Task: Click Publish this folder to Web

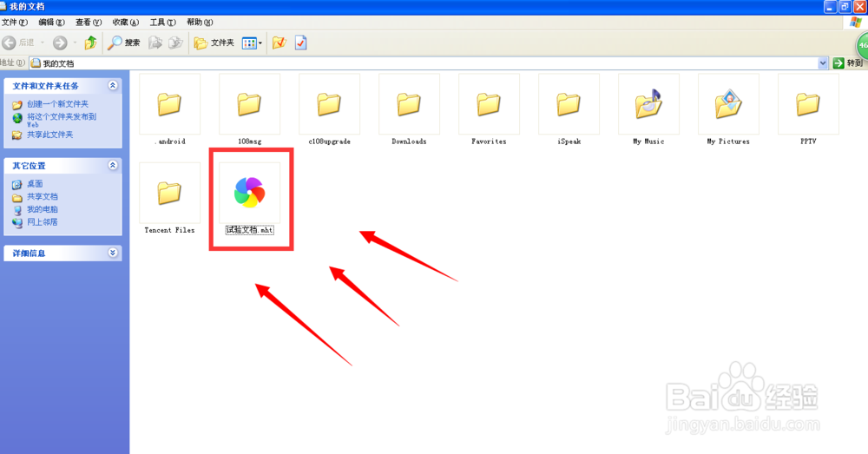Action: tap(62, 120)
